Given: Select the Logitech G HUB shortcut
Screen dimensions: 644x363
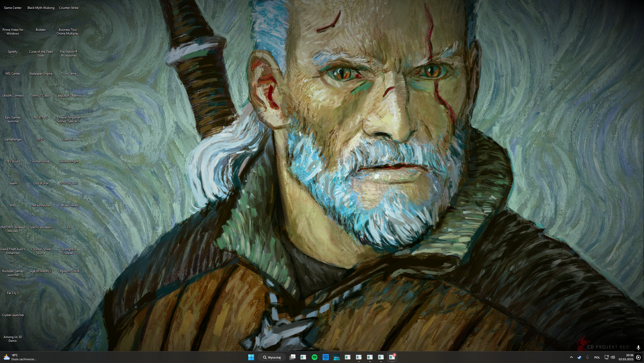Looking at the screenshot, I should coord(69,271).
